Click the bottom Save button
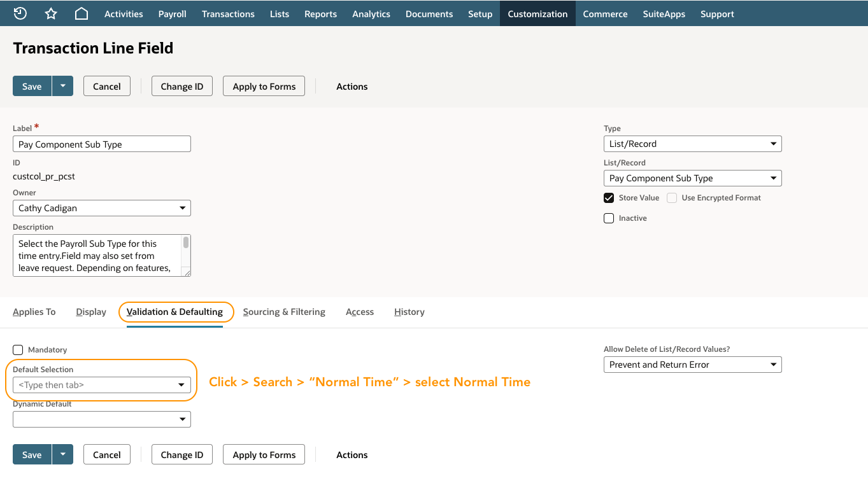 point(32,454)
